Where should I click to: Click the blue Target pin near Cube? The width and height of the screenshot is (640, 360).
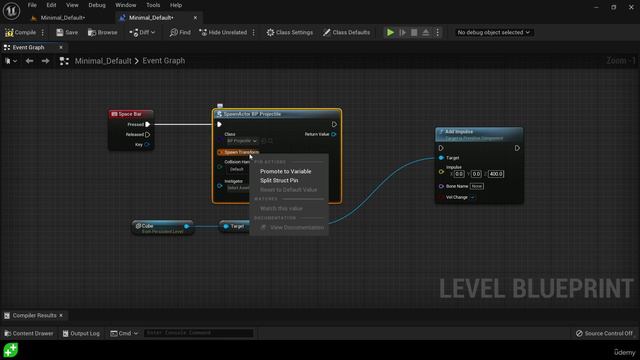pyautogui.click(x=226, y=226)
